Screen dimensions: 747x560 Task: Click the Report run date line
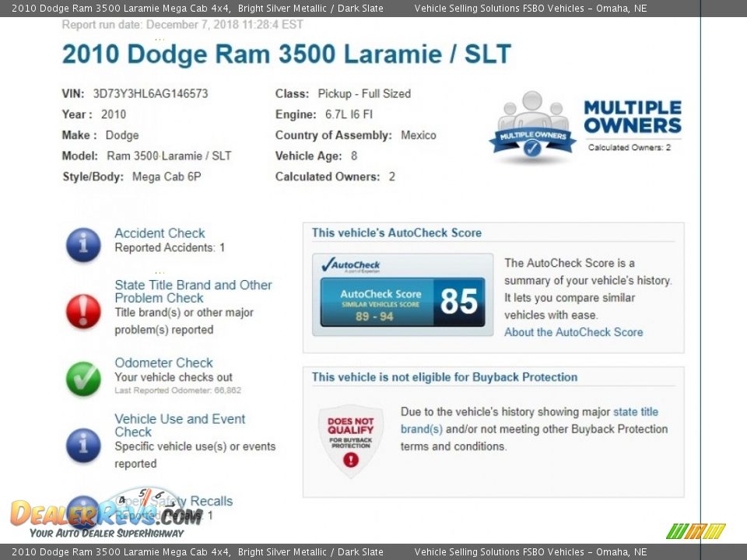[x=182, y=25]
